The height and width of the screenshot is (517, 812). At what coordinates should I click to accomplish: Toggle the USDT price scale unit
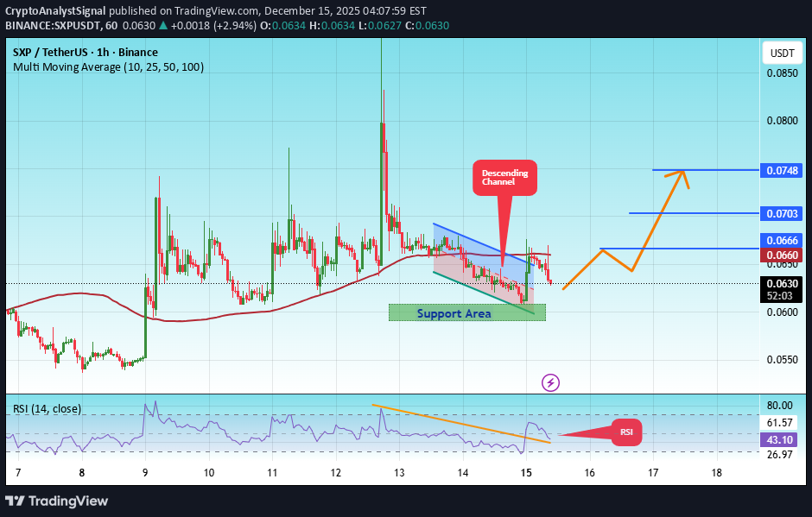coord(781,53)
